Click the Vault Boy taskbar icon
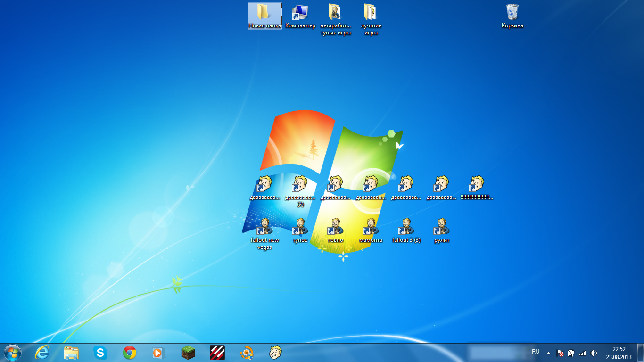The width and height of the screenshot is (644, 362). 275,353
